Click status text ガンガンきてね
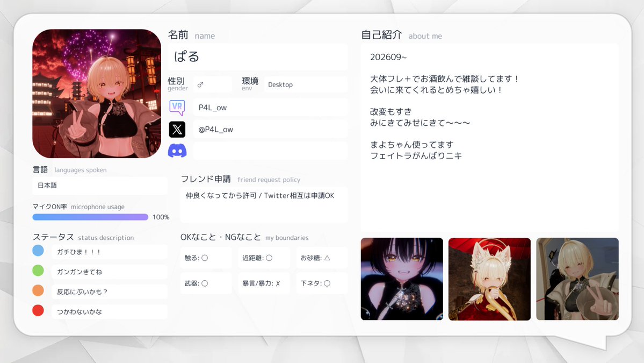This screenshot has width=644, height=363. point(79,272)
